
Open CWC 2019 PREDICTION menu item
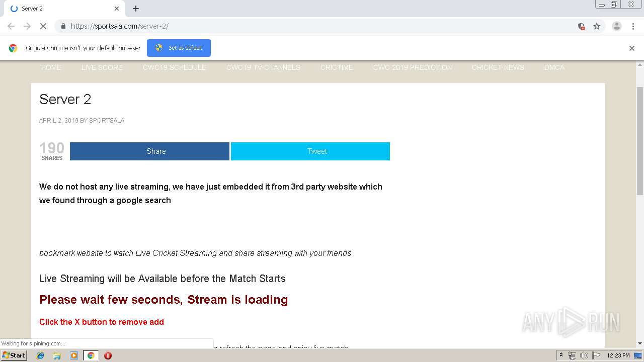413,67
